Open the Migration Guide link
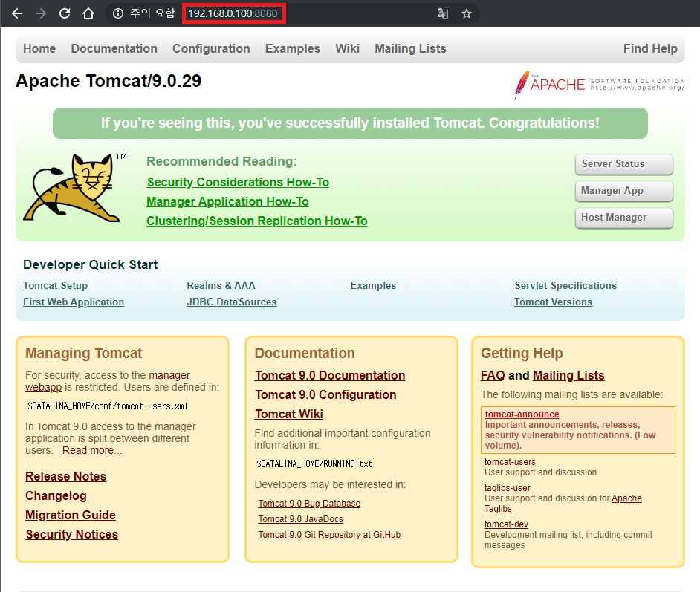Viewport: 700px width, 592px height. pyautogui.click(x=71, y=515)
